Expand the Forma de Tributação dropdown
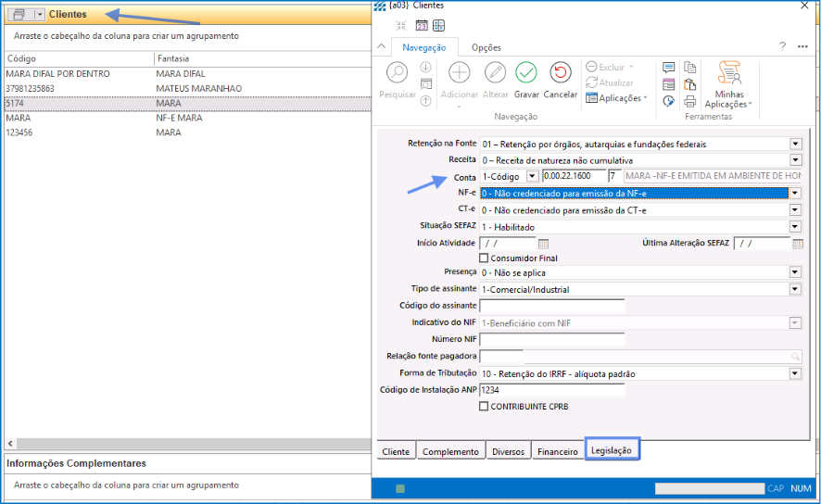The image size is (821, 504). 794,374
